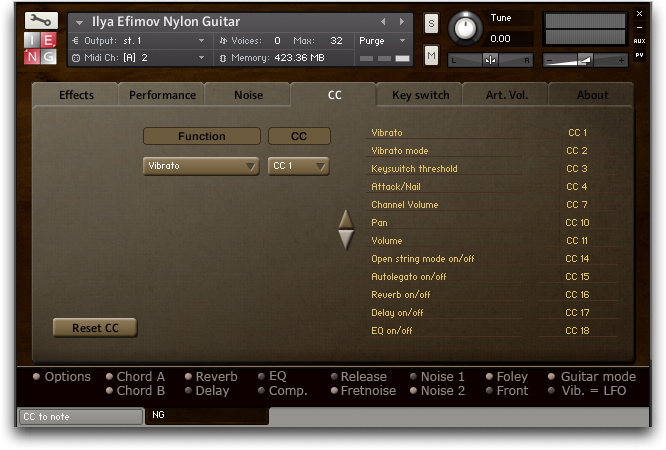
Task: Toggle the Foley indicator
Action: (489, 376)
